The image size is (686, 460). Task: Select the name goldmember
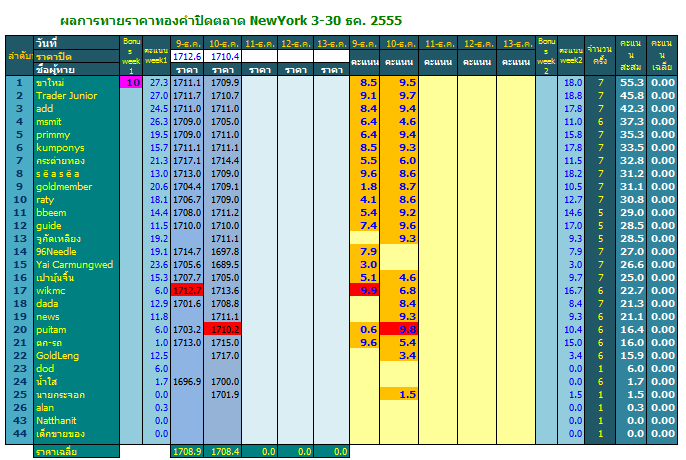[64, 186]
